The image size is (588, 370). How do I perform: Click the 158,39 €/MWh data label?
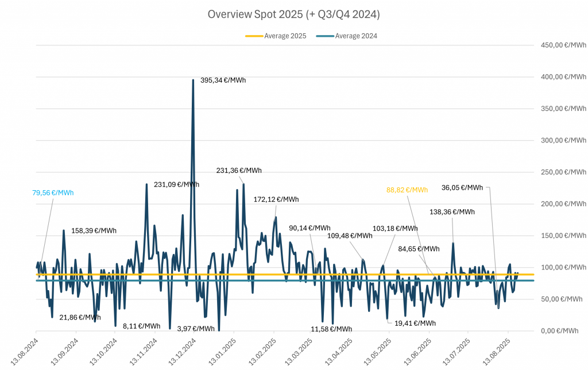94,231
